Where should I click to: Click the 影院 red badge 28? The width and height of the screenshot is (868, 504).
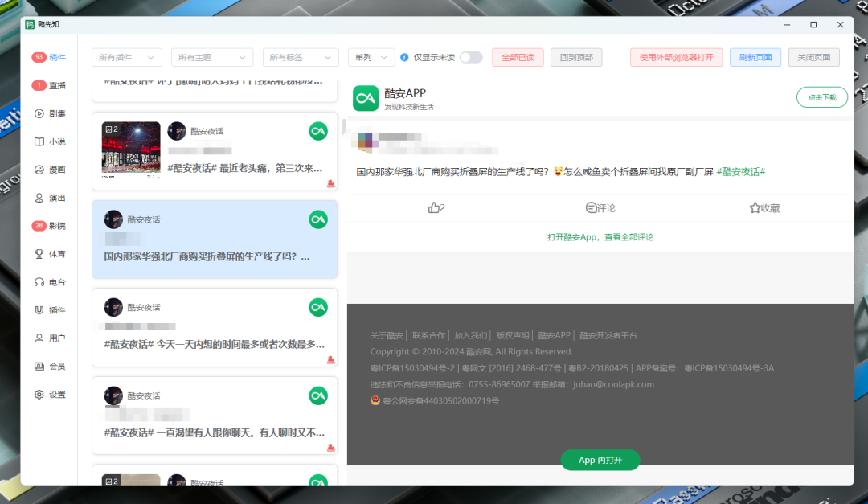(x=39, y=225)
